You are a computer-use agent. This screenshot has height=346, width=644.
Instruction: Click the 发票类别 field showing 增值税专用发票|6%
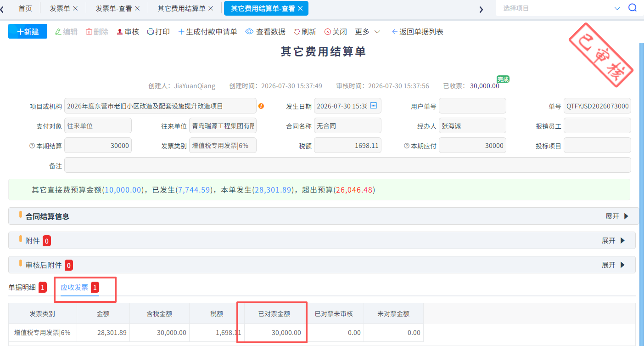(223, 146)
